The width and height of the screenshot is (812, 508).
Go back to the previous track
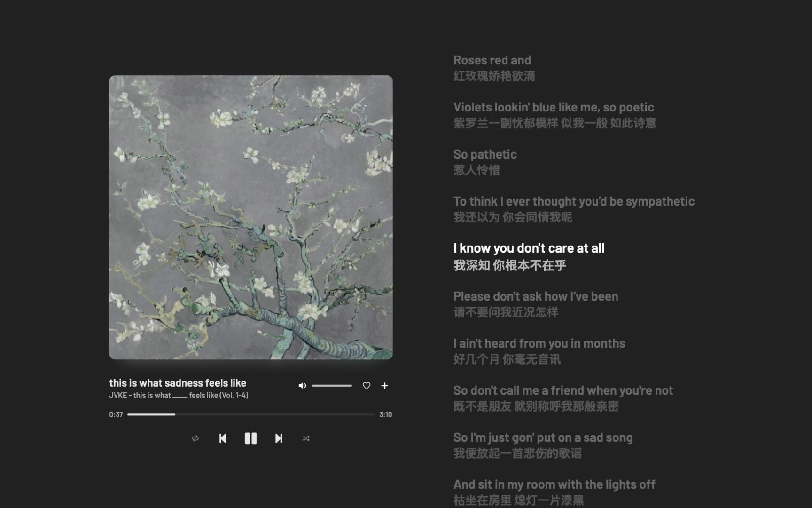[223, 438]
